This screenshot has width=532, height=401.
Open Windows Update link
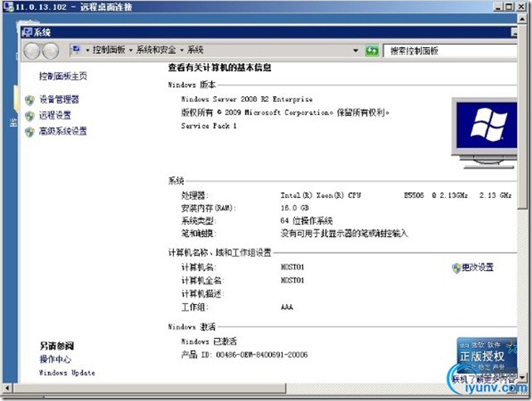point(67,373)
